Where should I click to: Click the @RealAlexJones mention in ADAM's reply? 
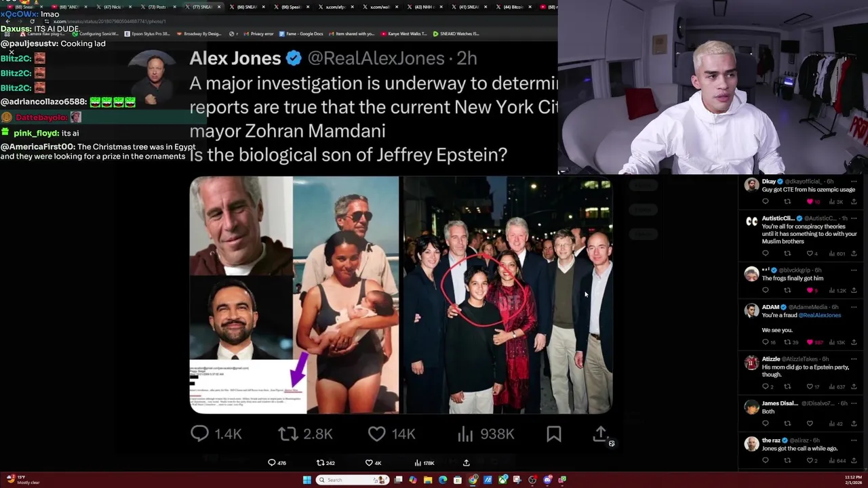[x=819, y=315]
